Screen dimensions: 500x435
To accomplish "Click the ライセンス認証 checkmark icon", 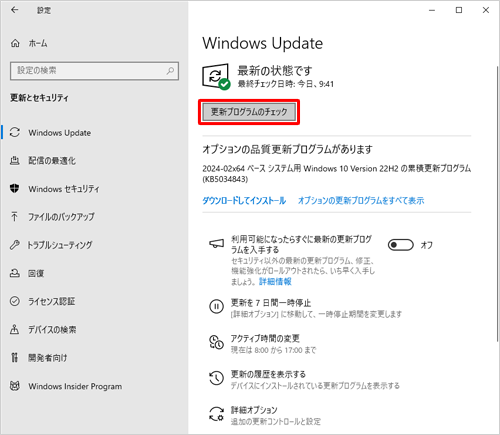I will [15, 301].
